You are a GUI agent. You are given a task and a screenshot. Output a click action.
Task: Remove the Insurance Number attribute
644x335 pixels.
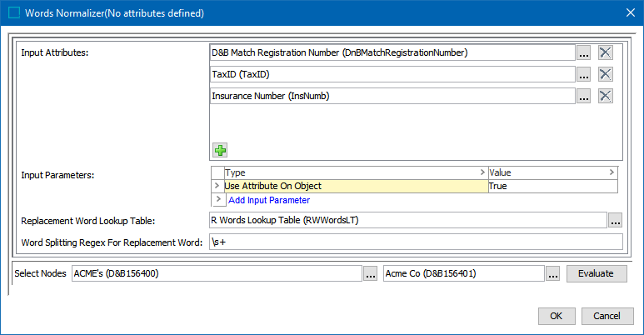tap(606, 96)
